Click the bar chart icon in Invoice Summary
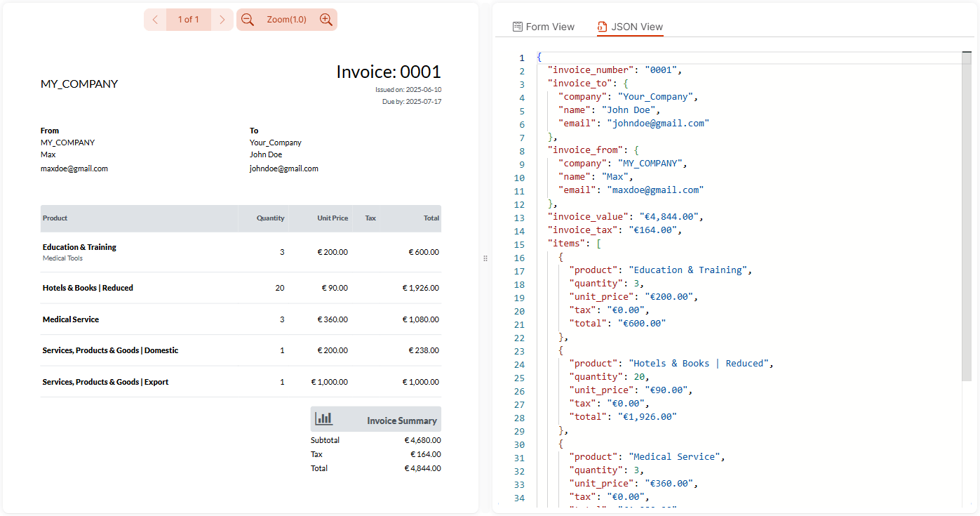The height and width of the screenshot is (516, 980). click(324, 418)
